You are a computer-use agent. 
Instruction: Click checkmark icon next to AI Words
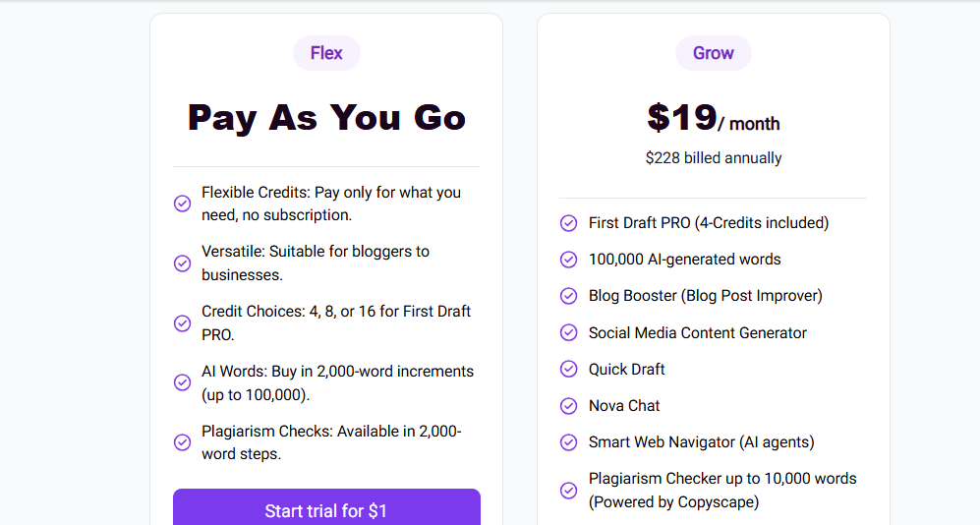coord(182,382)
